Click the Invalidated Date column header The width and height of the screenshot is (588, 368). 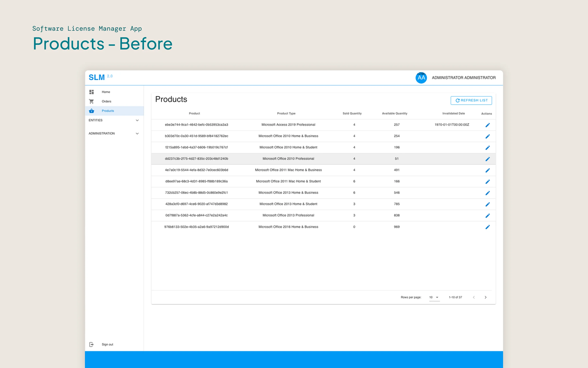pyautogui.click(x=453, y=113)
